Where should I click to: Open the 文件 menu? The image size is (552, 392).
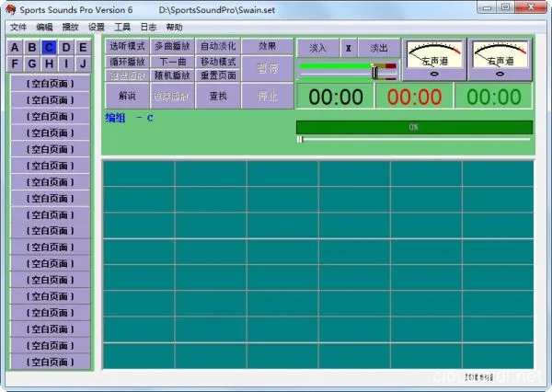point(18,28)
